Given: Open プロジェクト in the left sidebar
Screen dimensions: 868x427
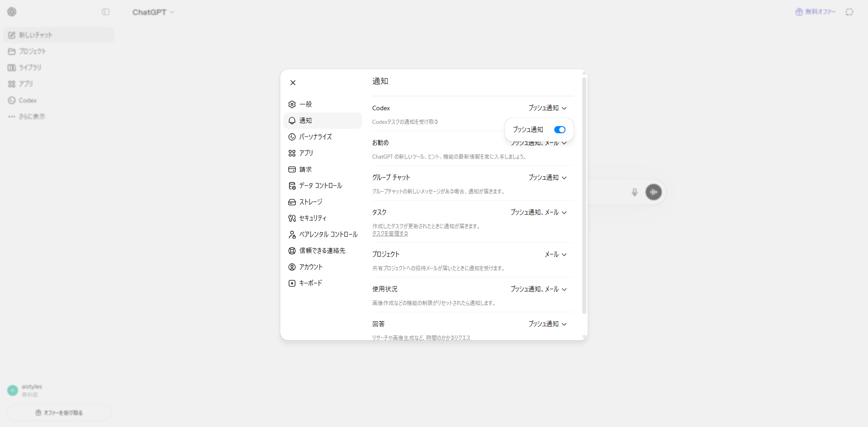Looking at the screenshot, I should pos(59,52).
